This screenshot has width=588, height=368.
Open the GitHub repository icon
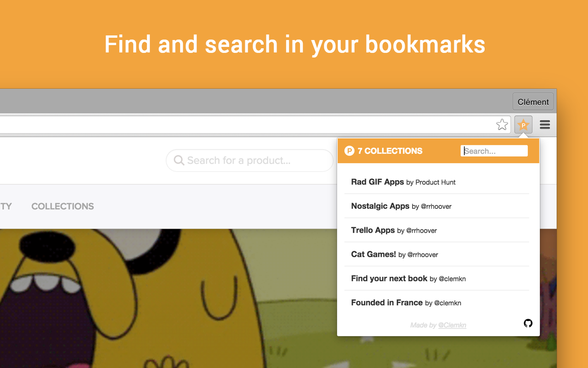pyautogui.click(x=527, y=323)
